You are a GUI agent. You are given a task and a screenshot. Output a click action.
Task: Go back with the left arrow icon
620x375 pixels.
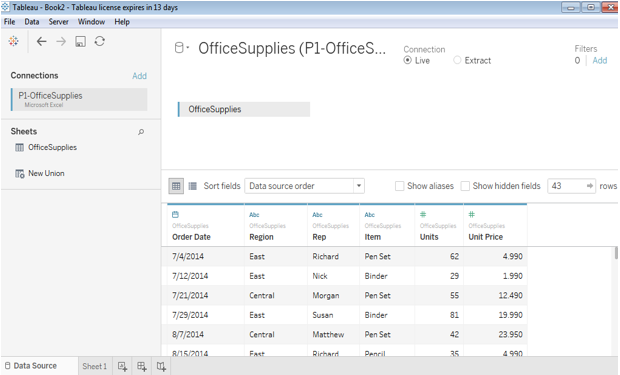(42, 41)
